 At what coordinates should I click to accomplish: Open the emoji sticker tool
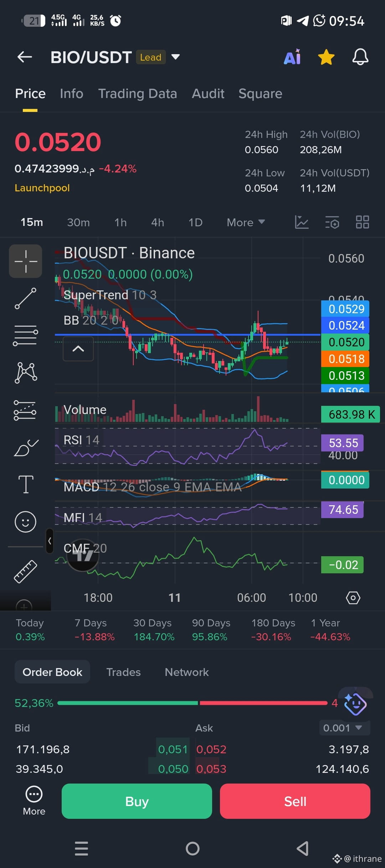[25, 522]
